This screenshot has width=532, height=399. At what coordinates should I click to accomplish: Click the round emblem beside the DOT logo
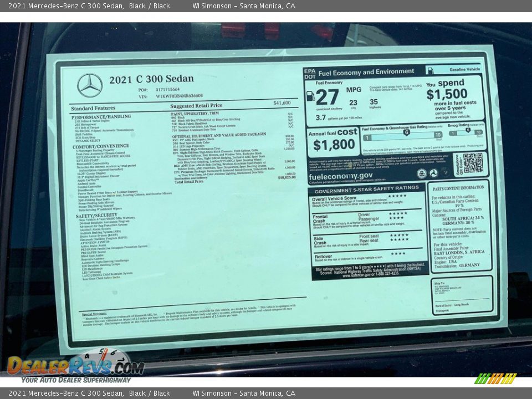point(446,172)
